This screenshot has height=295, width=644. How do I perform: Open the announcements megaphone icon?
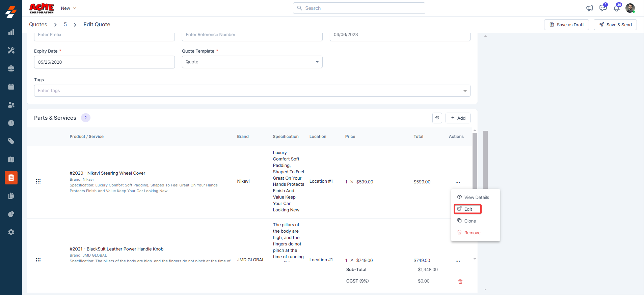589,8
